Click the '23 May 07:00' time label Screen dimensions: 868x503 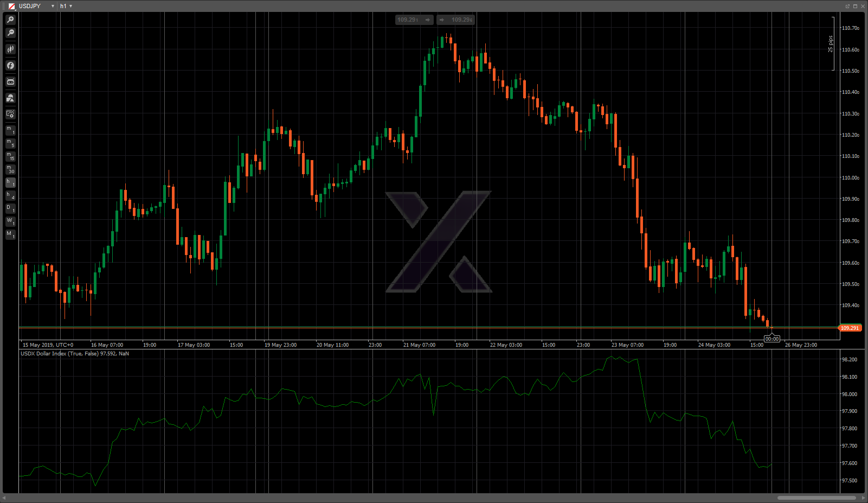pos(627,345)
